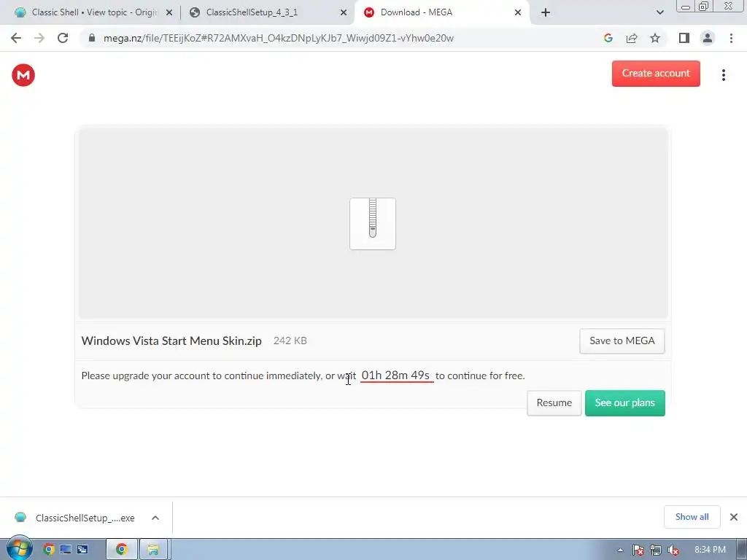This screenshot has width=747, height=560.
Task: Click the 242 KB file size text
Action: pos(290,341)
